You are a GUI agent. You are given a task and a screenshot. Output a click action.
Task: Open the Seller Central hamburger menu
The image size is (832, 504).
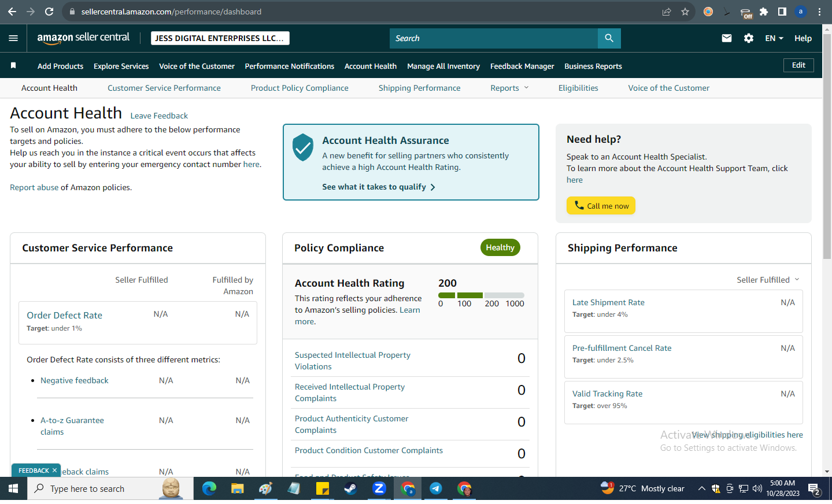point(13,38)
